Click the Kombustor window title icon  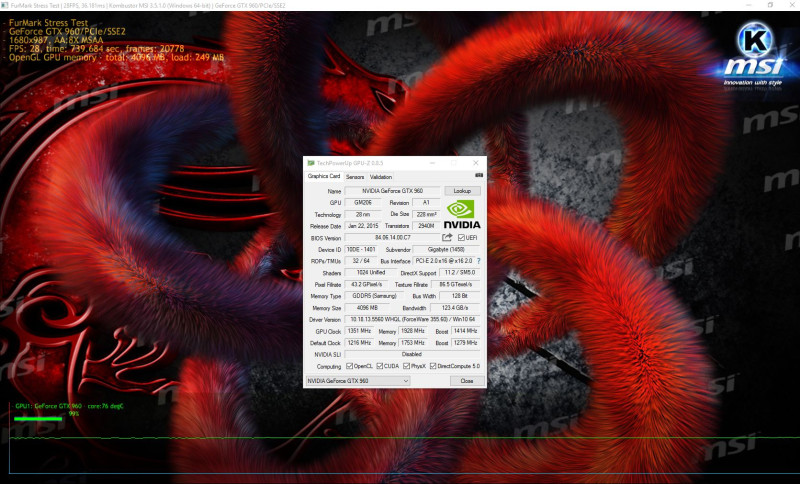pos(5,5)
